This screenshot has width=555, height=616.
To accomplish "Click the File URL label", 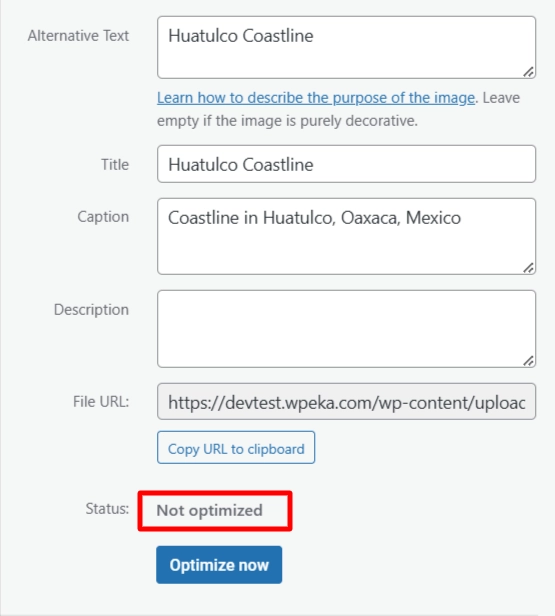I will [x=101, y=402].
